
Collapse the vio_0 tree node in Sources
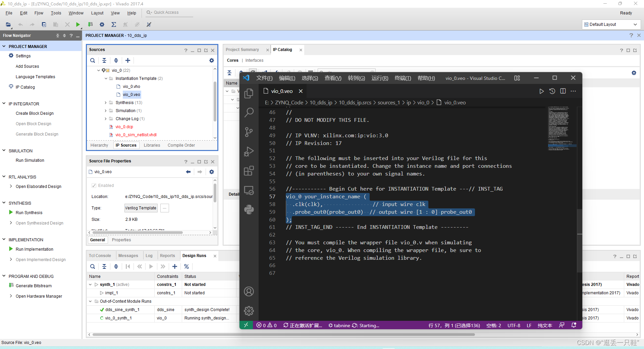99,70
